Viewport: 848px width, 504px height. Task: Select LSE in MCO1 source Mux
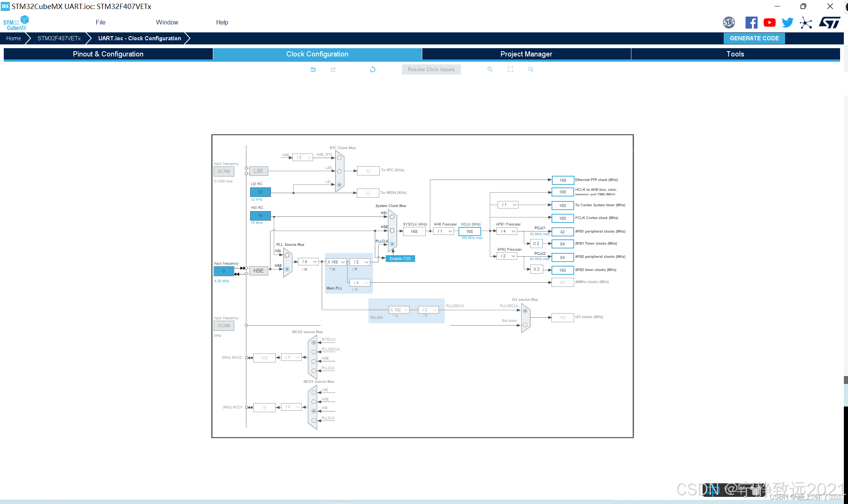coord(314,392)
